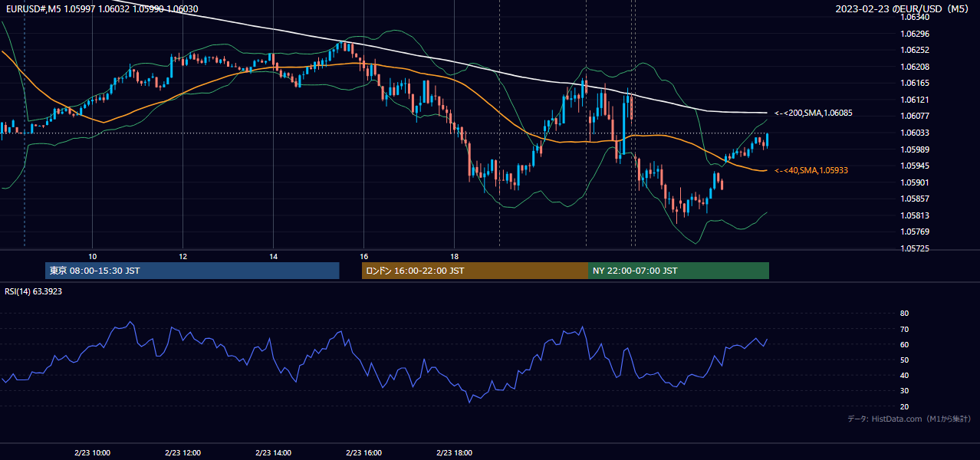Click price level 1.05813 on the axis
Viewport: 980px width, 460px height.
[x=915, y=215]
